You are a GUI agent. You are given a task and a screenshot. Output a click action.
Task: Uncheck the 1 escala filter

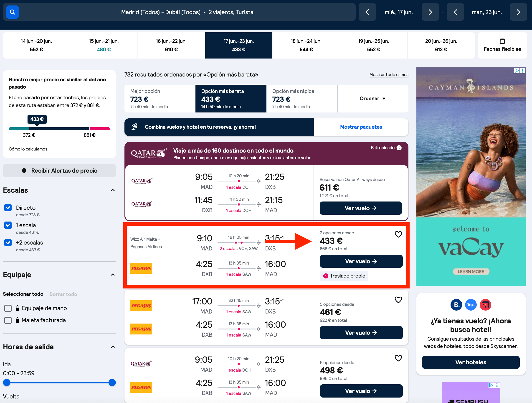(8, 225)
